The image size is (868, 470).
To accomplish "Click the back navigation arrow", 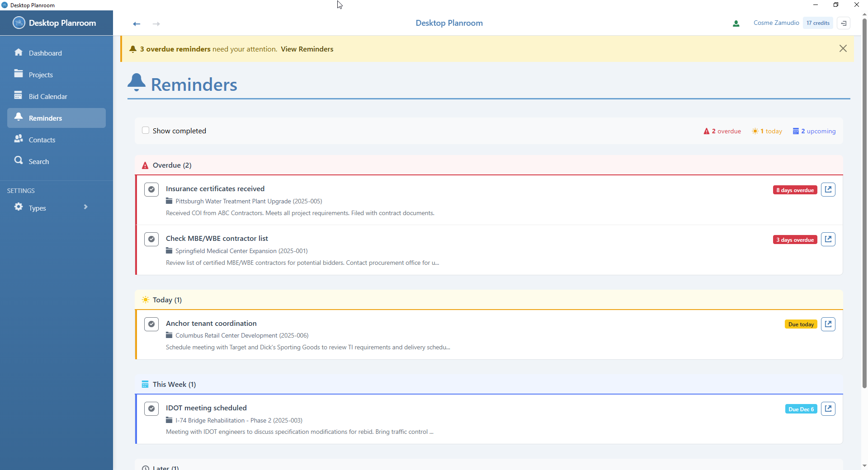I will tap(137, 23).
